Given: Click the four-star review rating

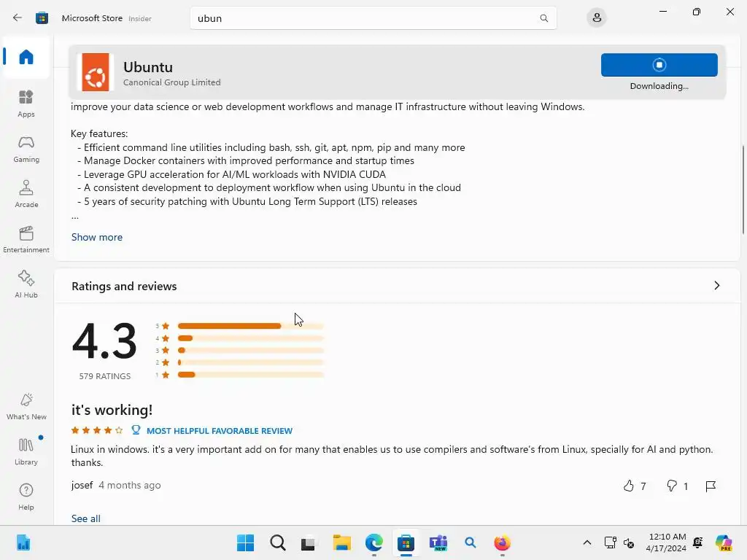Looking at the screenshot, I should pos(97,430).
